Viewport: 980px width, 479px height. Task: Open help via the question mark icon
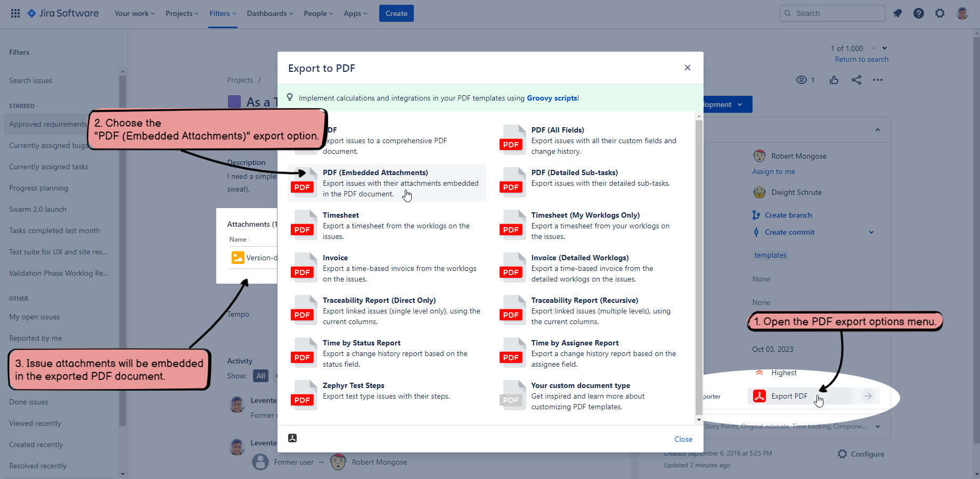[x=919, y=13]
